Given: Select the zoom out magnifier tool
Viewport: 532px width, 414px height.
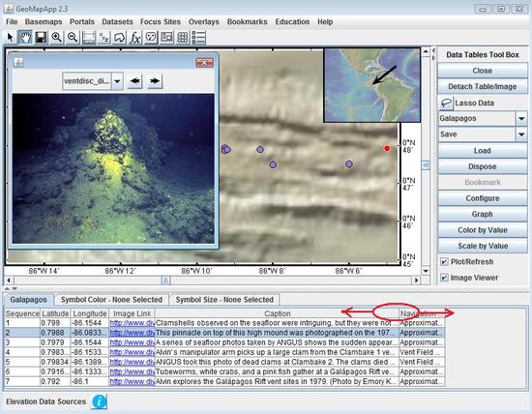Looking at the screenshot, I should click(x=73, y=37).
